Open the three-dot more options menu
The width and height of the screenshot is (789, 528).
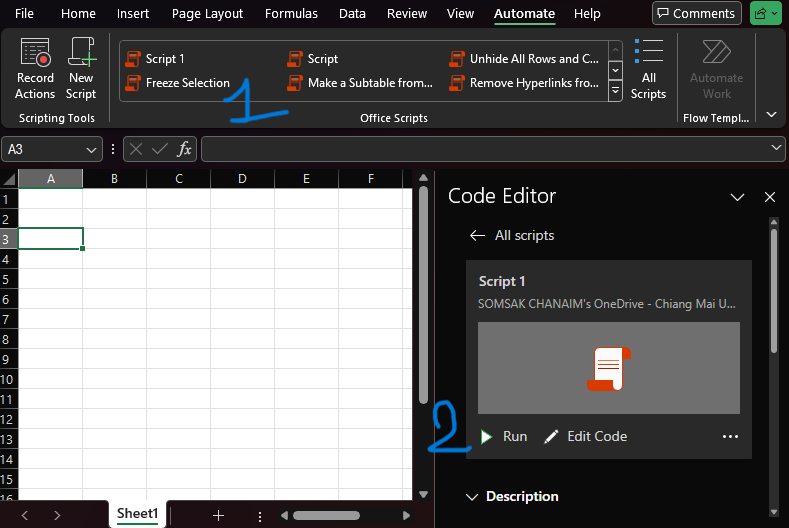(730, 436)
